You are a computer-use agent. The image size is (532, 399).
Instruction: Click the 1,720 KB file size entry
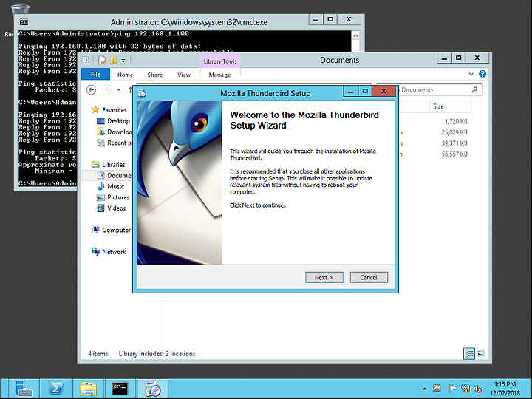(456, 121)
